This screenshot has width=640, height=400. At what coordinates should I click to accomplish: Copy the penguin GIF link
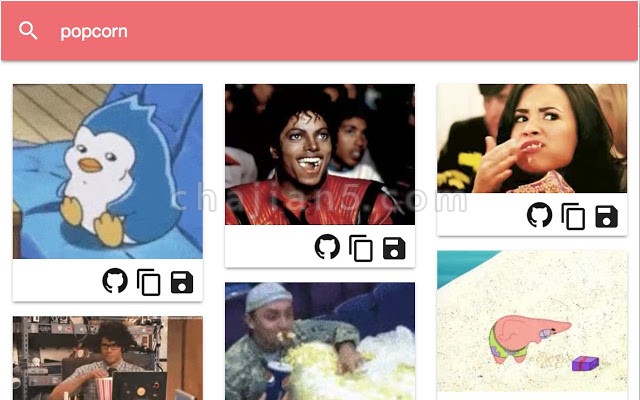pos(149,282)
